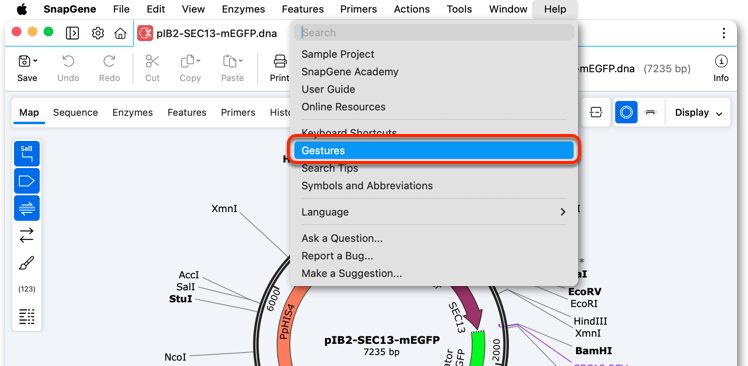This screenshot has width=748, height=366.
Task: Switch to the Enzymes tab
Action: tap(133, 113)
